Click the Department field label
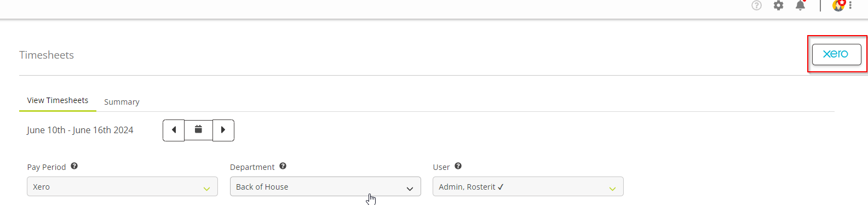This screenshot has width=868, height=205. coord(252,167)
